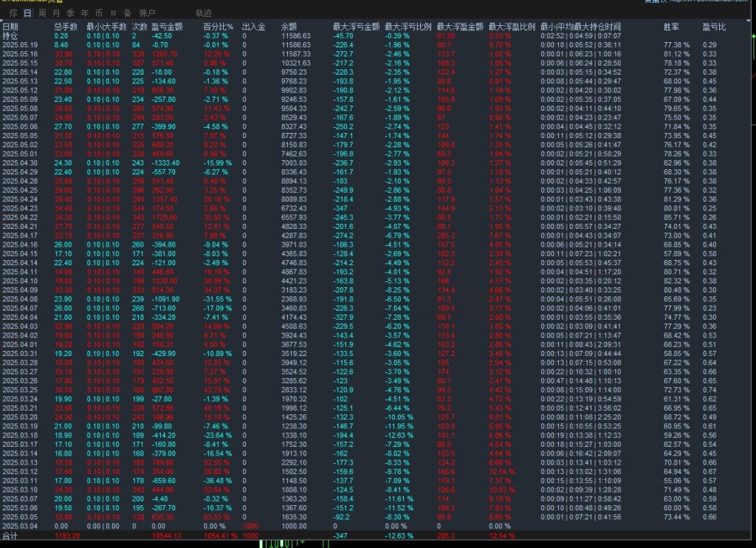Open the MT4Commander.com link
Image resolution: width=756 pixels, height=548 pixels.
click(709, 4)
